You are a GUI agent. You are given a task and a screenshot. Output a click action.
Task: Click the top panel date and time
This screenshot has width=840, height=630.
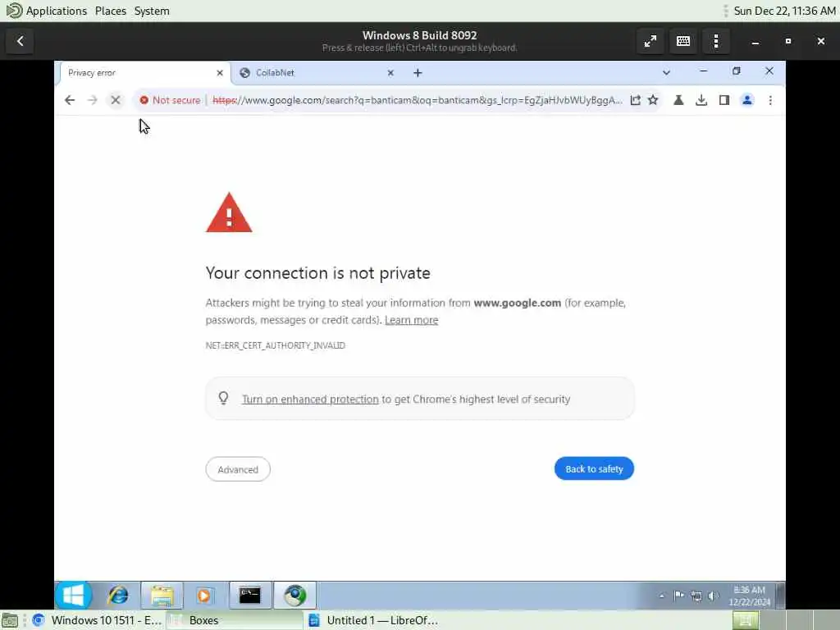click(784, 11)
